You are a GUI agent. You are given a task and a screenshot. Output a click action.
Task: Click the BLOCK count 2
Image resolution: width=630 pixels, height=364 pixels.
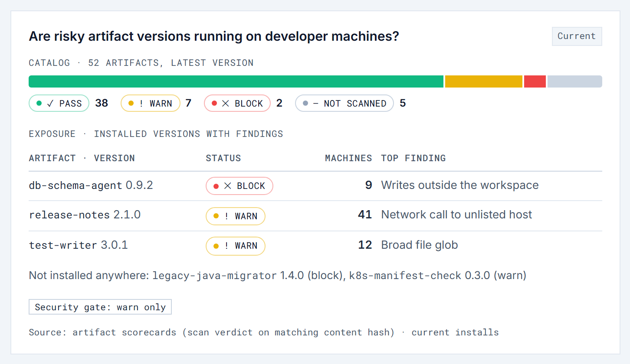(x=279, y=103)
